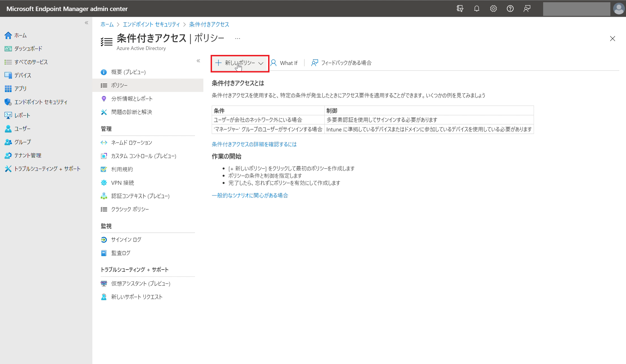Go to 条件付きアクセス breadcrumb
The image size is (626, 364).
(209, 25)
